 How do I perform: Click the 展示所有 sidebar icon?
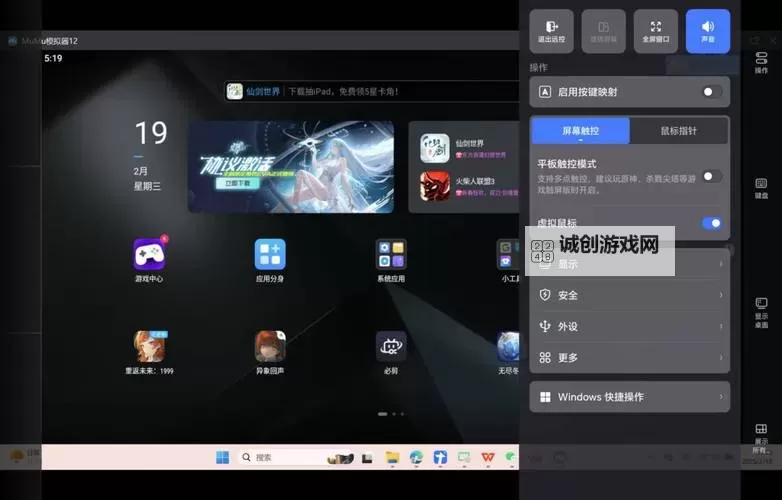pyautogui.click(x=761, y=439)
